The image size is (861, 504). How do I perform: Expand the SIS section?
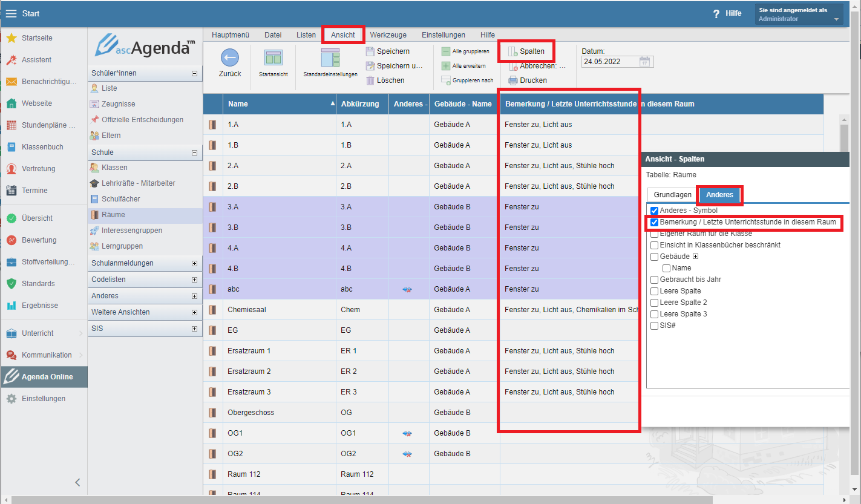194,329
